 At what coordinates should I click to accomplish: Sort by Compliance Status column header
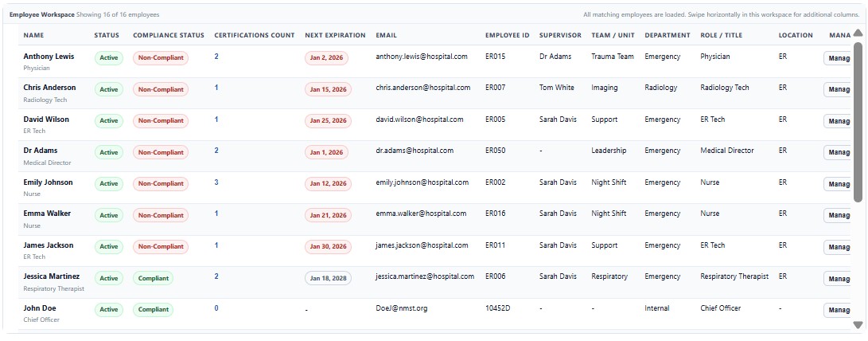[169, 35]
